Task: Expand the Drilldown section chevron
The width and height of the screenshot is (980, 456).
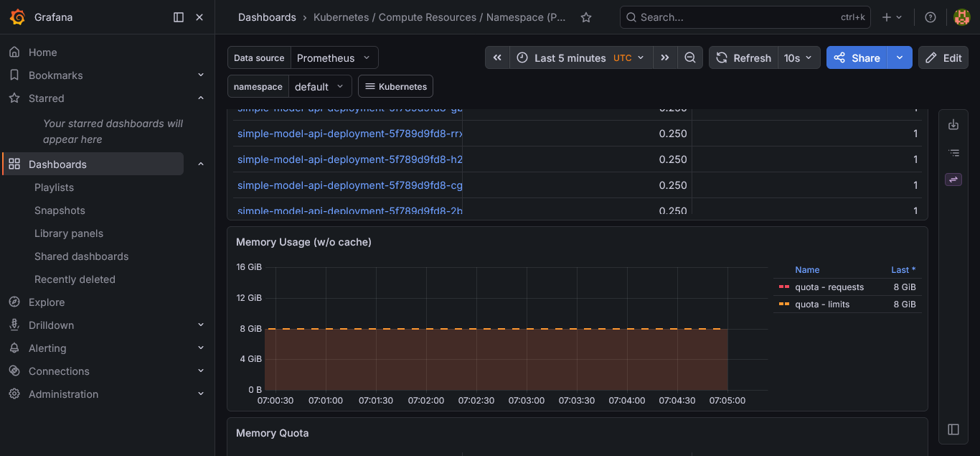Action: point(201,325)
